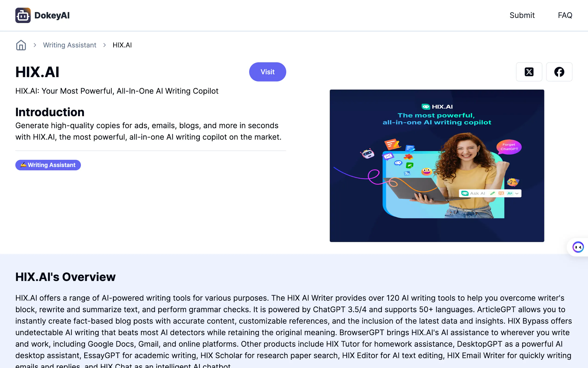The image size is (588, 368).
Task: Follow the Writing Assistant breadcrumb link
Action: 69,45
